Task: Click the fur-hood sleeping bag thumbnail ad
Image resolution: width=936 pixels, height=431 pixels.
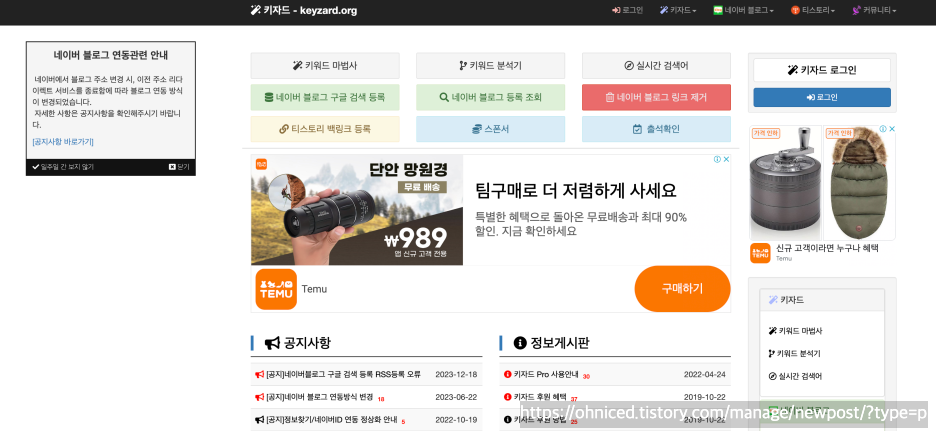Action: coord(860,183)
